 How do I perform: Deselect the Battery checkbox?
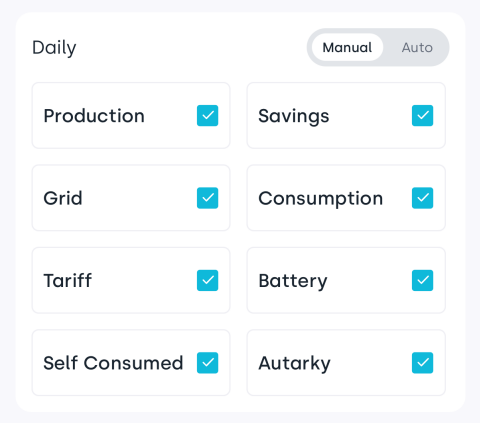click(x=422, y=280)
